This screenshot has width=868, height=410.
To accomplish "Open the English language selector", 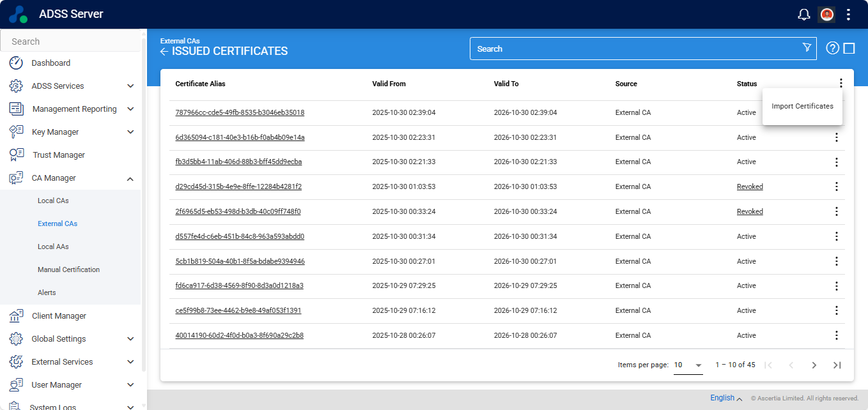I will pyautogui.click(x=726, y=398).
